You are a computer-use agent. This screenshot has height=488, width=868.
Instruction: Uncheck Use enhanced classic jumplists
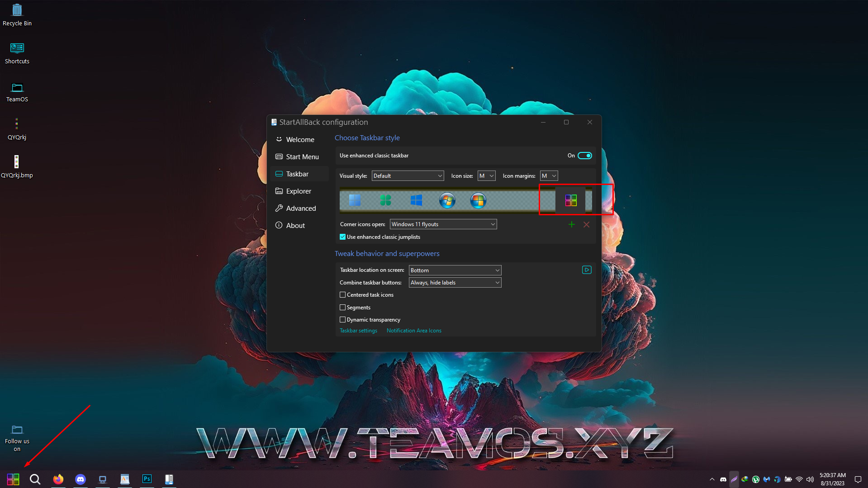pos(342,237)
